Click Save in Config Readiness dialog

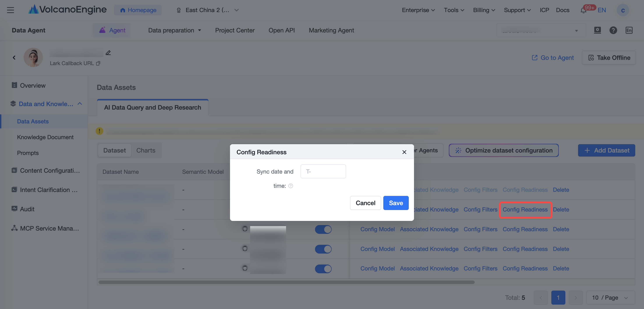(396, 203)
